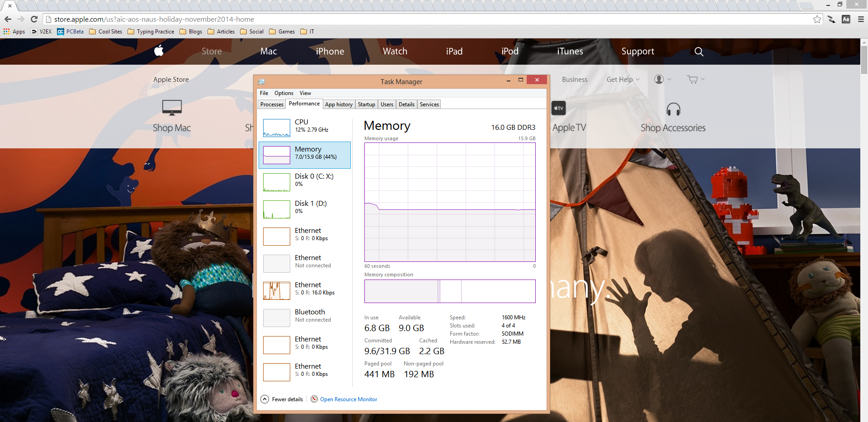Open the website search magnifier icon
The width and height of the screenshot is (868, 422).
(698, 52)
